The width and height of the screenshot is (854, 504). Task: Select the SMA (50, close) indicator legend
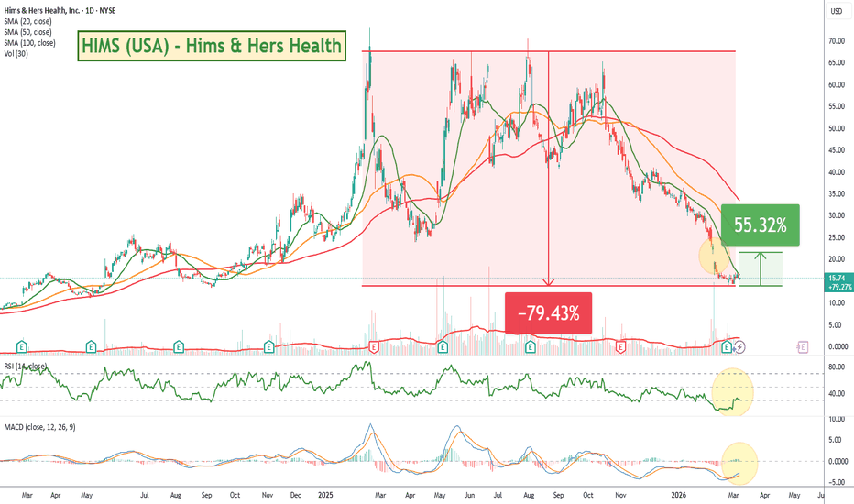pos(27,32)
